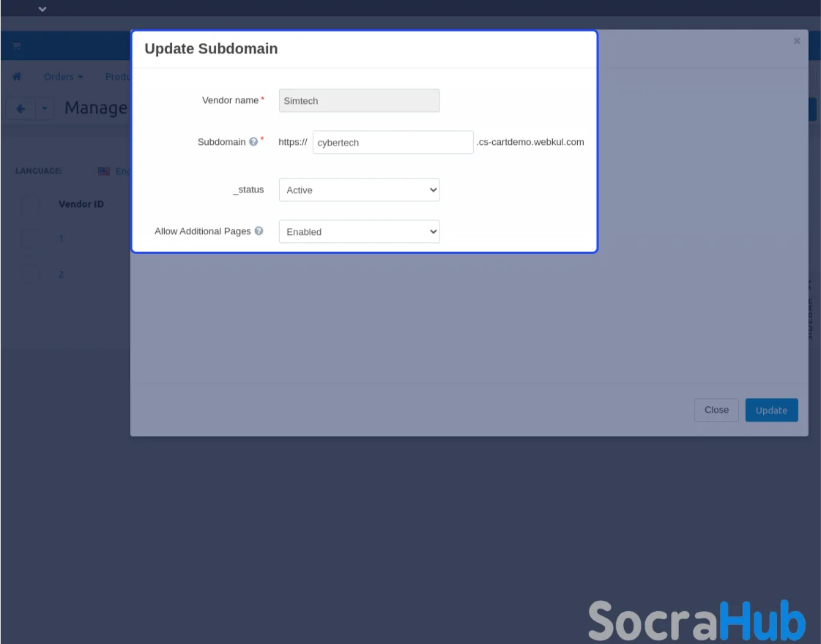Tick the select-all checkbox beside Vendor ID
This screenshot has height=644, width=821.
coord(31,205)
